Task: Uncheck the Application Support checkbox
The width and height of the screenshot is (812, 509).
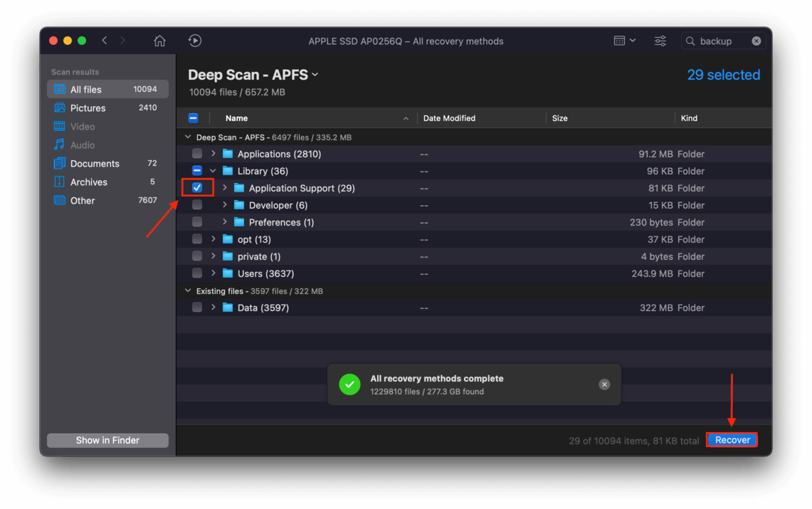Action: pyautogui.click(x=197, y=188)
